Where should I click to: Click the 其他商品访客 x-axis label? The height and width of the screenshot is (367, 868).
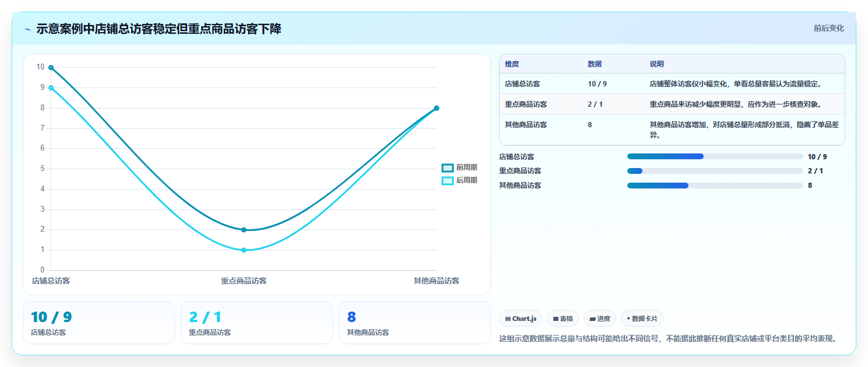click(437, 281)
